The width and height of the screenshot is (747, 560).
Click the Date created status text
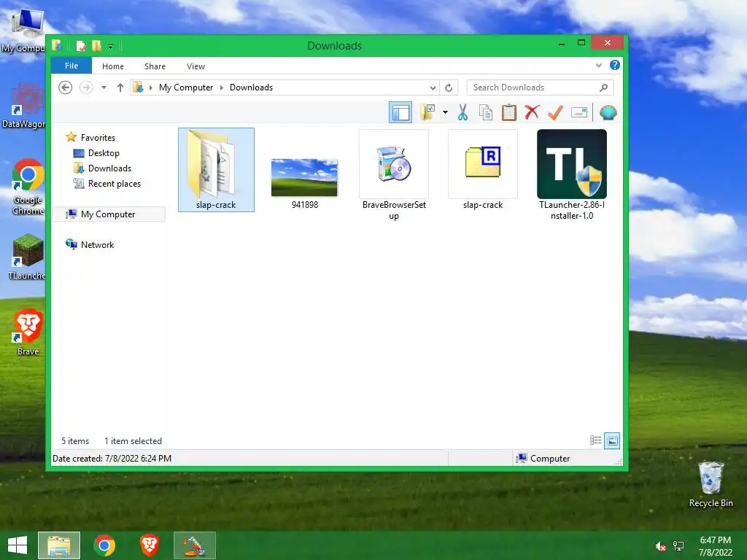112,459
